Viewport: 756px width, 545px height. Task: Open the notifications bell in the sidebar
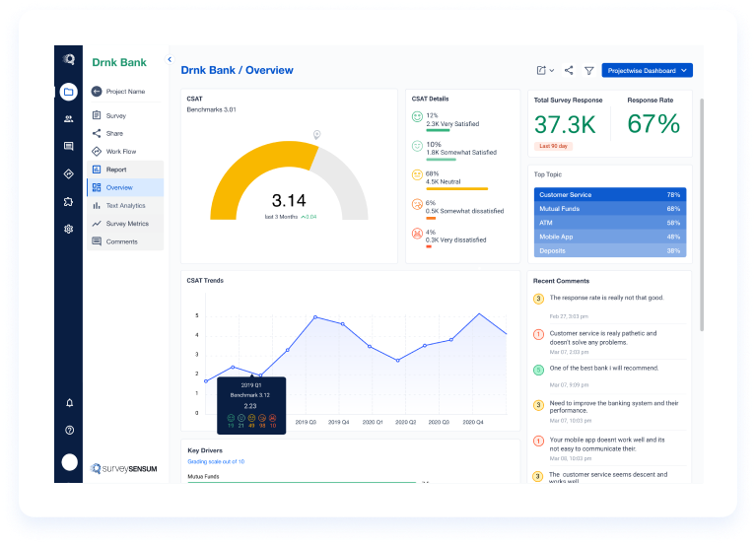click(69, 403)
